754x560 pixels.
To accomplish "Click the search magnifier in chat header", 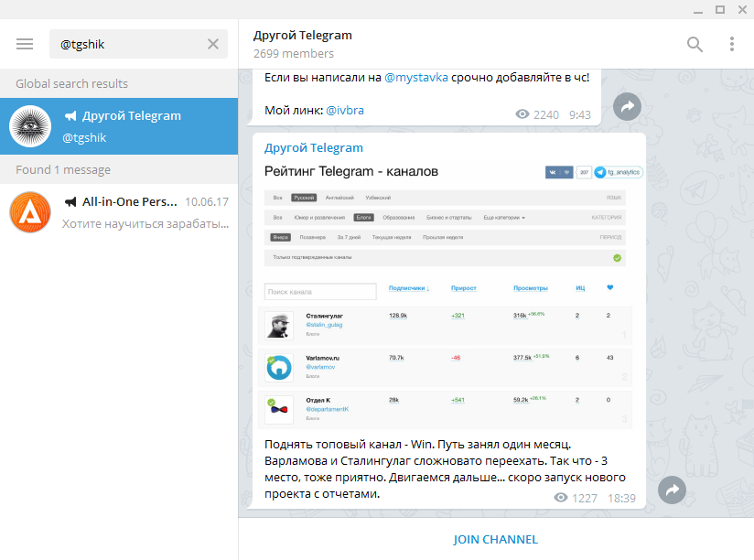I will click(695, 44).
